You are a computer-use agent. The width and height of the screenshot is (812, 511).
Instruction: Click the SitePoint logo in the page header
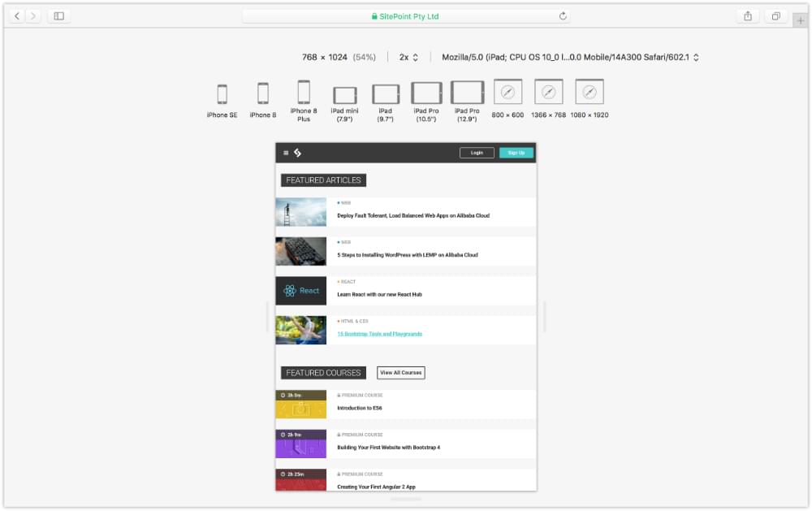coord(298,153)
